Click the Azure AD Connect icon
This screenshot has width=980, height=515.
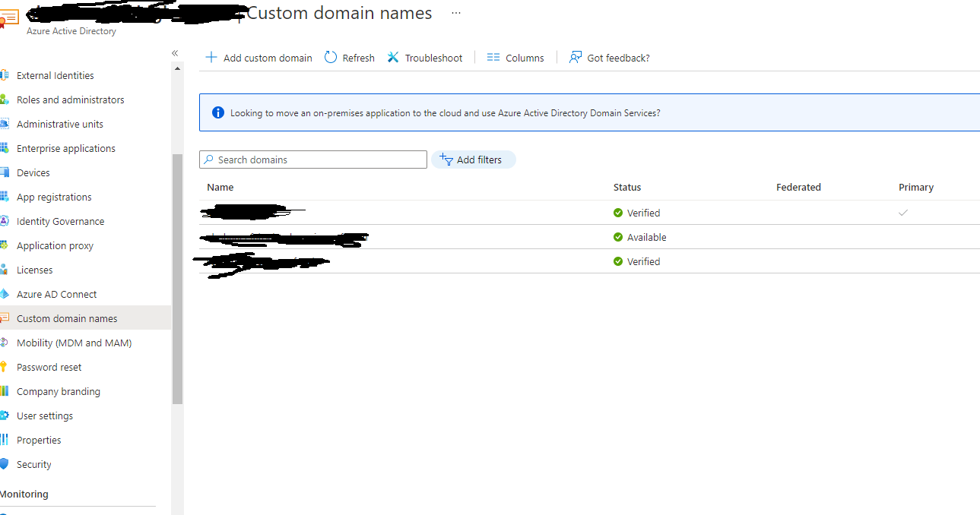(x=5, y=294)
